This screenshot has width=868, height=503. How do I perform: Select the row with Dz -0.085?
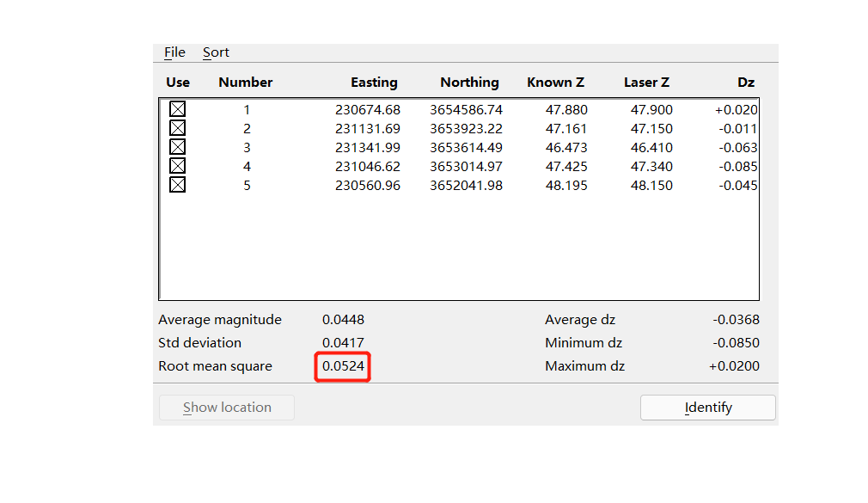[459, 166]
